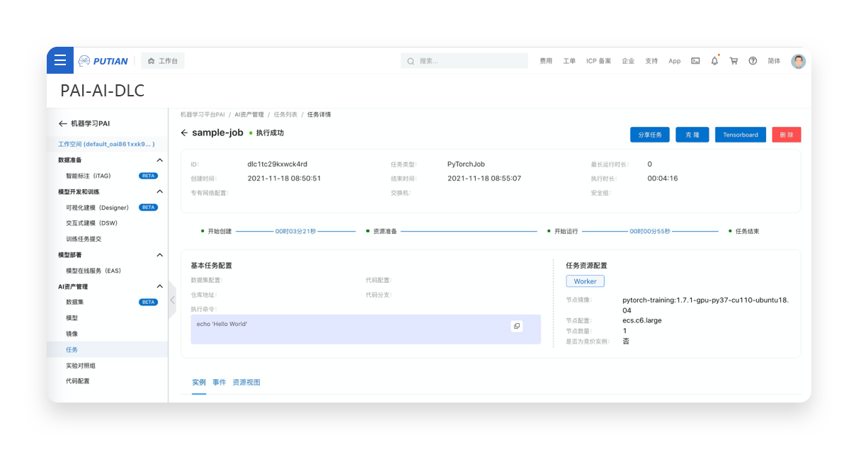Image resolution: width=868 pixels, height=472 pixels.
Task: Launch the cloud shell terminal icon
Action: coord(695,61)
